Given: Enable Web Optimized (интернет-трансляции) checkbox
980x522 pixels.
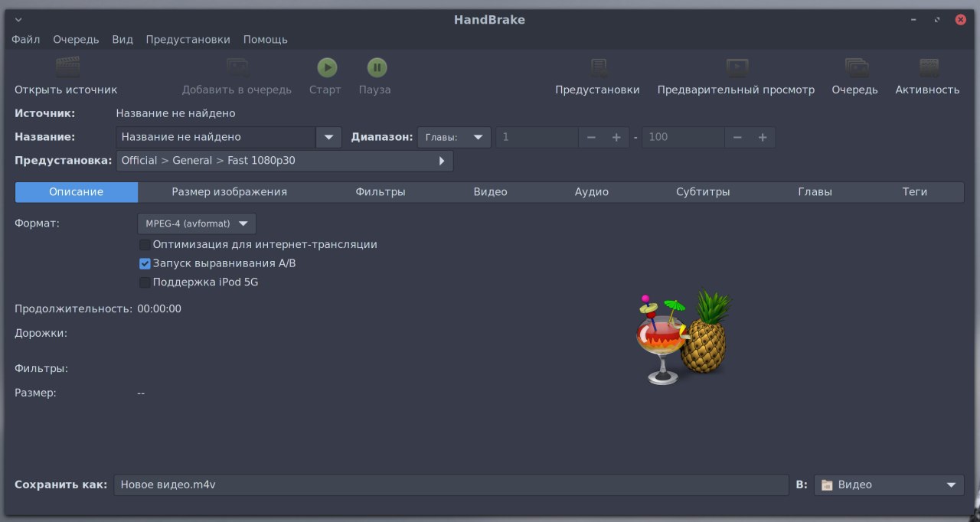Looking at the screenshot, I should click(x=145, y=245).
